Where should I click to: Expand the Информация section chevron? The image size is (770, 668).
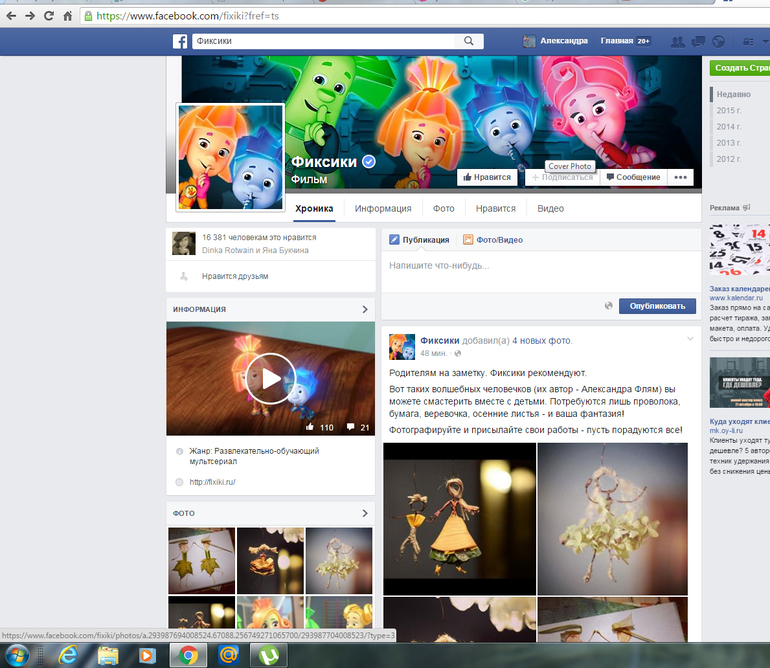click(x=365, y=310)
